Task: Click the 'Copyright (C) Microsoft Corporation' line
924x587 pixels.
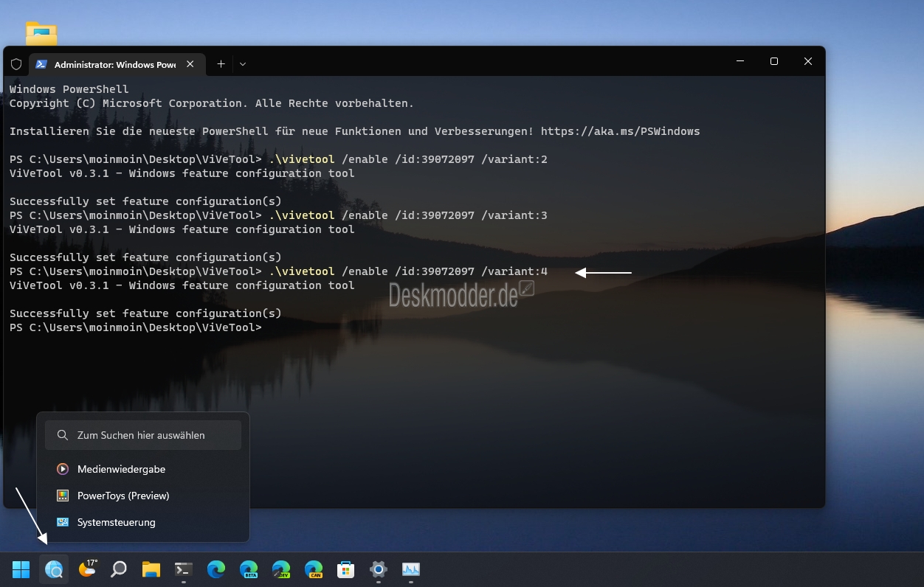Action: click(x=212, y=103)
